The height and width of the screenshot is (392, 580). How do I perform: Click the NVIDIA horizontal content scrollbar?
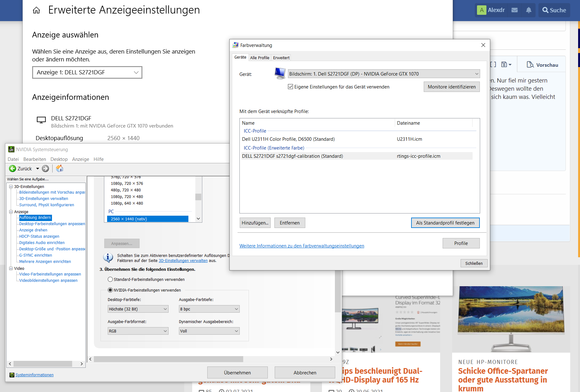click(x=168, y=359)
